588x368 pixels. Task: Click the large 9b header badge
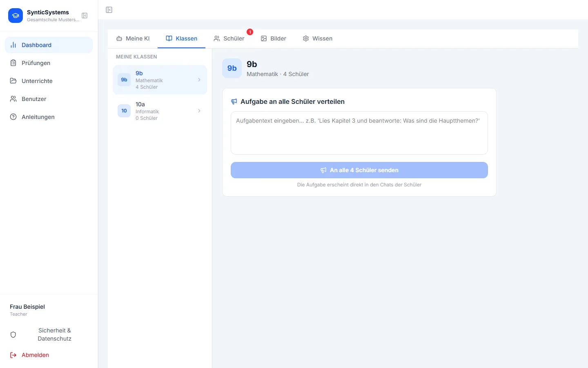pyautogui.click(x=232, y=68)
